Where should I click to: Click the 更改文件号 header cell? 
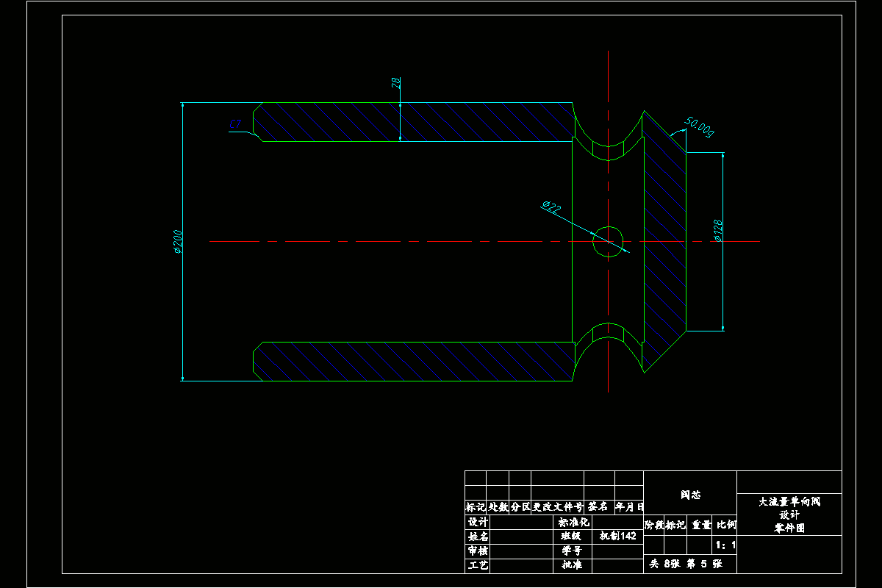point(558,507)
